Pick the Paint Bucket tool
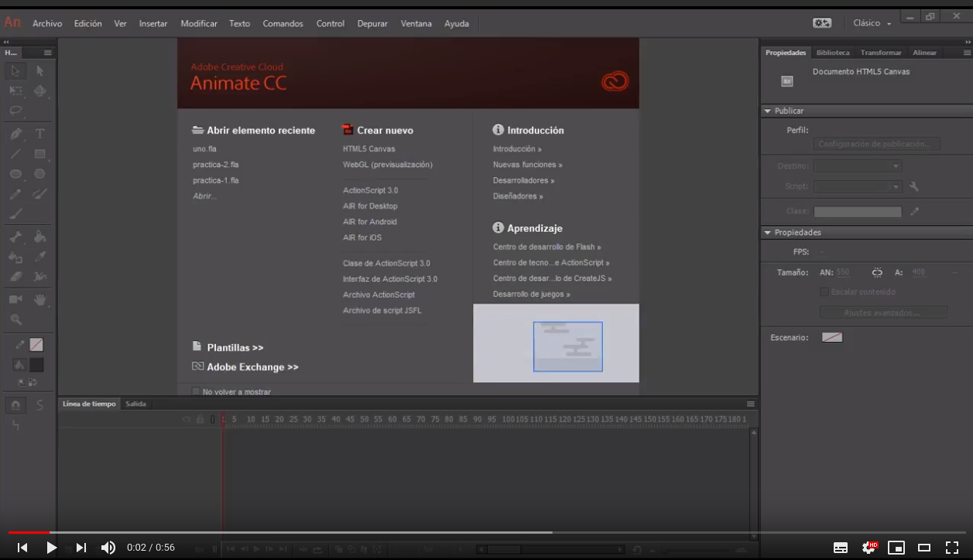The width and height of the screenshot is (973, 560). (39, 237)
